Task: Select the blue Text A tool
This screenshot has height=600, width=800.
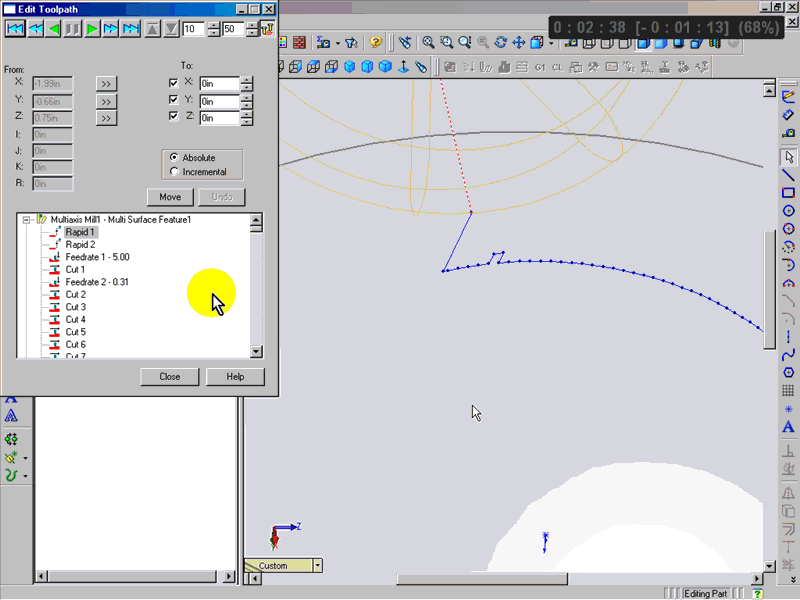Action: (x=789, y=427)
